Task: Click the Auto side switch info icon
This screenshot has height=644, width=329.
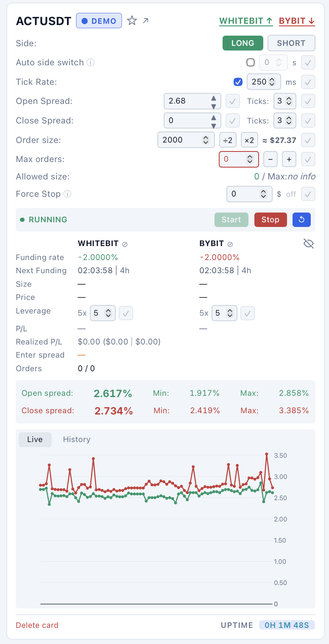Action: [90, 62]
